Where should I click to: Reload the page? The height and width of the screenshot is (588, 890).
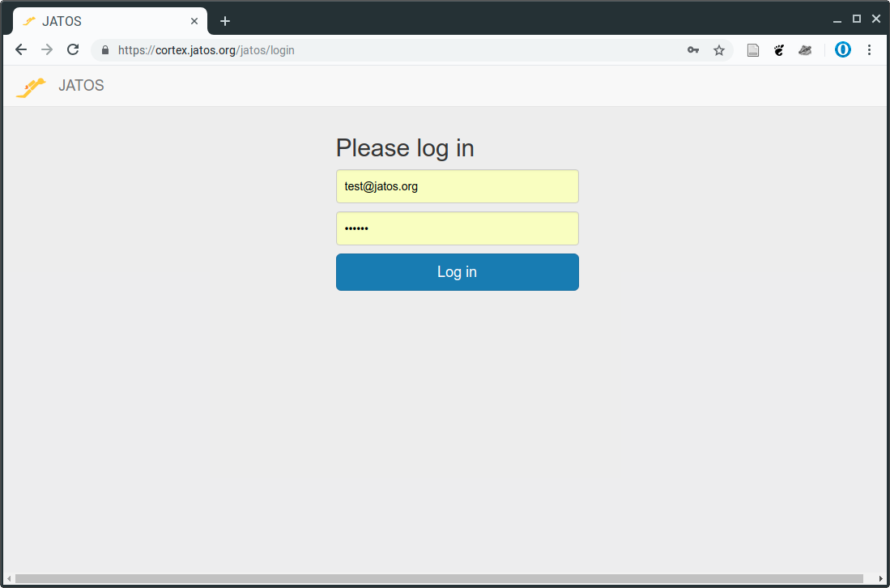73,50
